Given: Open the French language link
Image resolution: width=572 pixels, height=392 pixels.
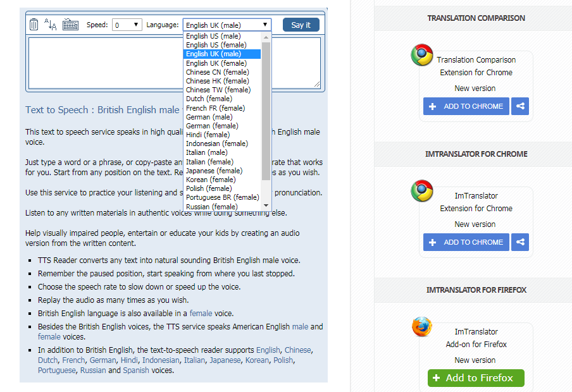Looking at the screenshot, I should tap(73, 360).
